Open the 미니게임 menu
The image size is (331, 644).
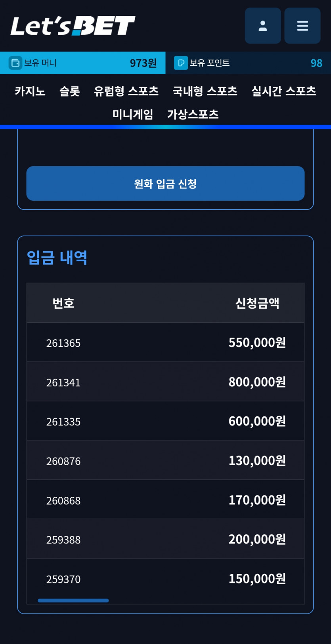click(x=133, y=114)
